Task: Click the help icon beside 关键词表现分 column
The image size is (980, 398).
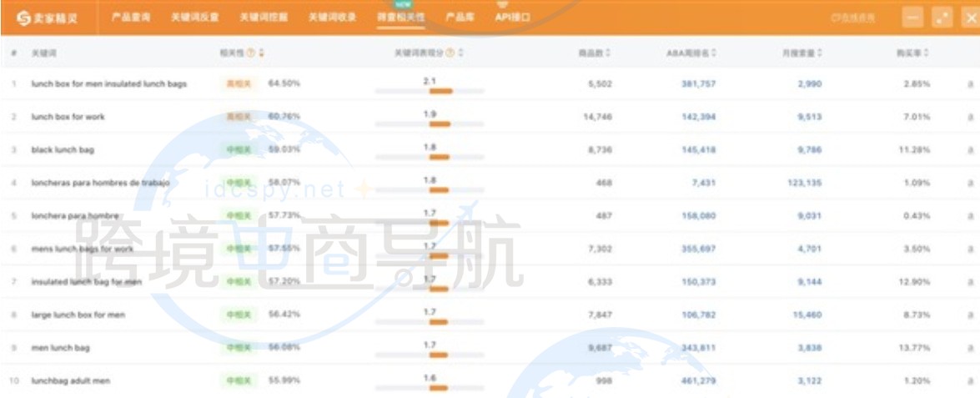Action: tap(450, 53)
